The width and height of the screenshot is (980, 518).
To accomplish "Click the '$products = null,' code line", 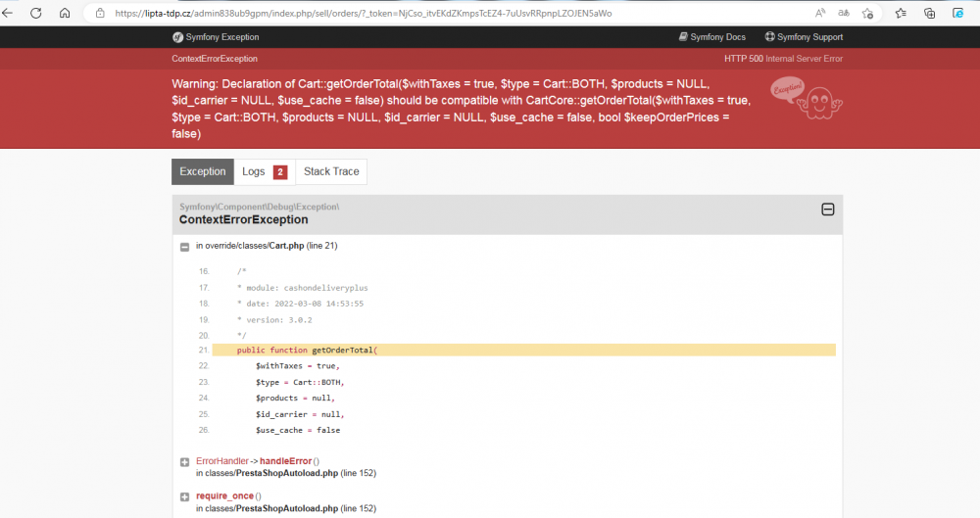I will pos(295,398).
